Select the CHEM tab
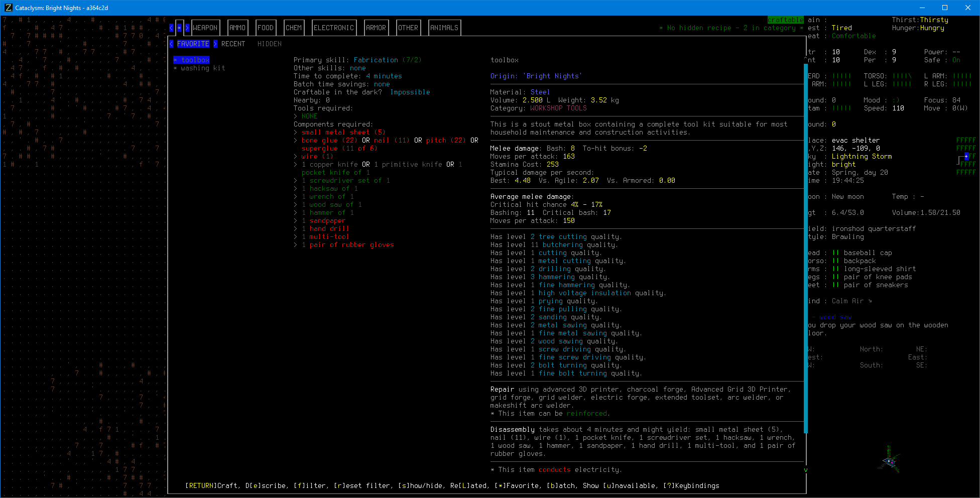This screenshot has width=980, height=498. 294,28
